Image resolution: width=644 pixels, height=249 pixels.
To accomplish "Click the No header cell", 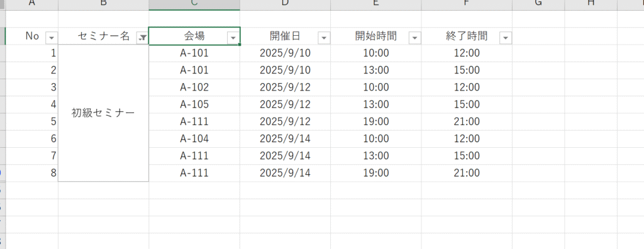I will point(31,36).
